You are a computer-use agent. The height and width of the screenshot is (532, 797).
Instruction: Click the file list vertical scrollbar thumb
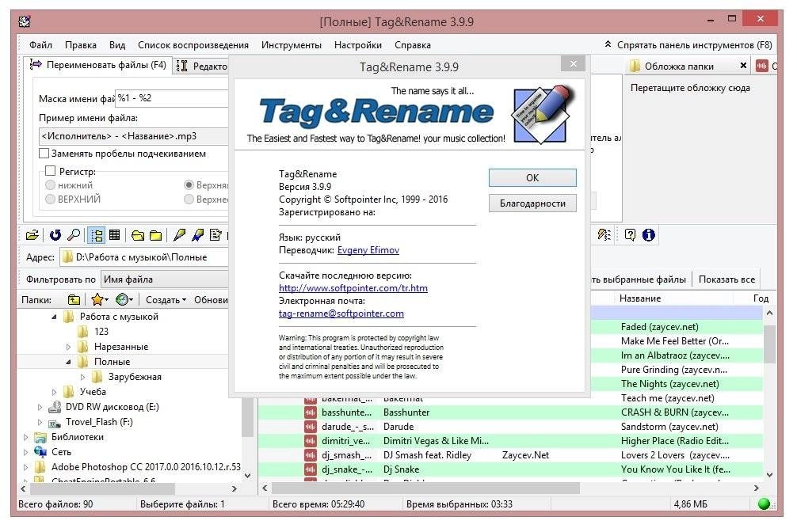tap(769, 344)
